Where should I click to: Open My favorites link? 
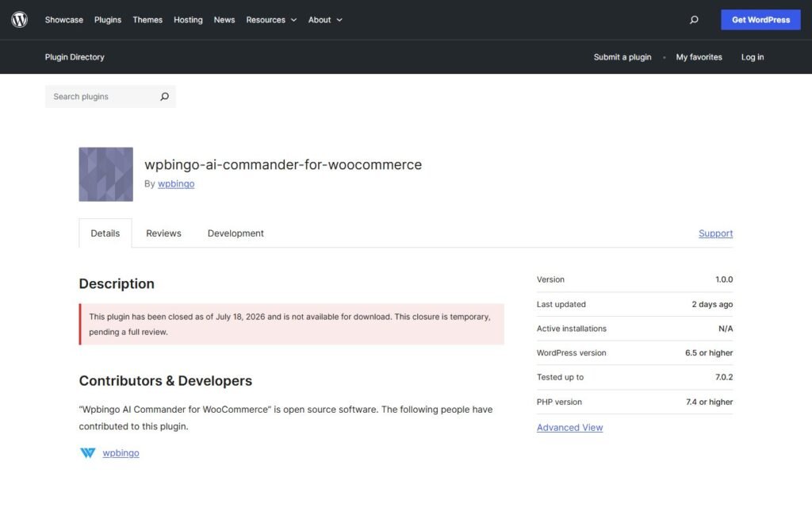point(699,57)
